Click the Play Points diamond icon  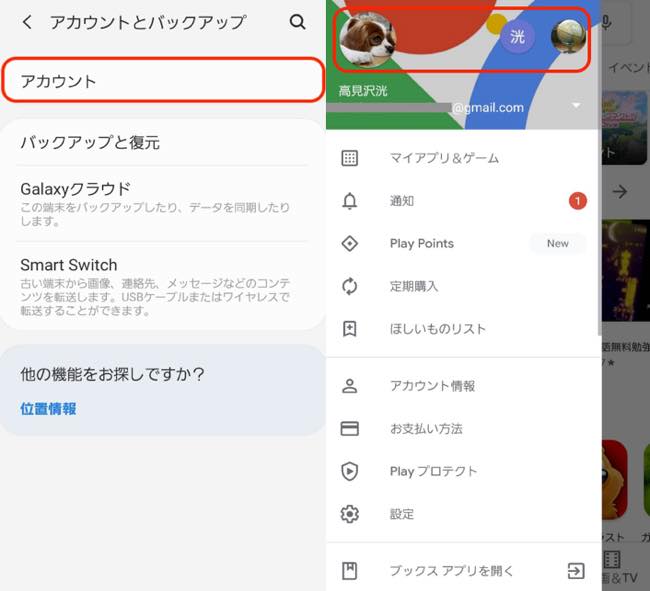[x=349, y=244]
